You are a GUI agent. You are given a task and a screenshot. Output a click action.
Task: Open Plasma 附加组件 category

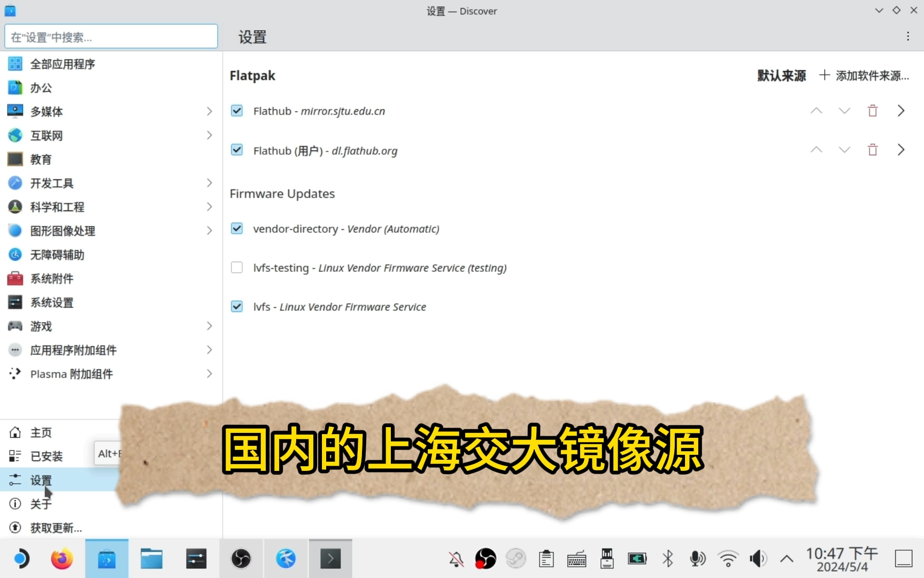(111, 374)
